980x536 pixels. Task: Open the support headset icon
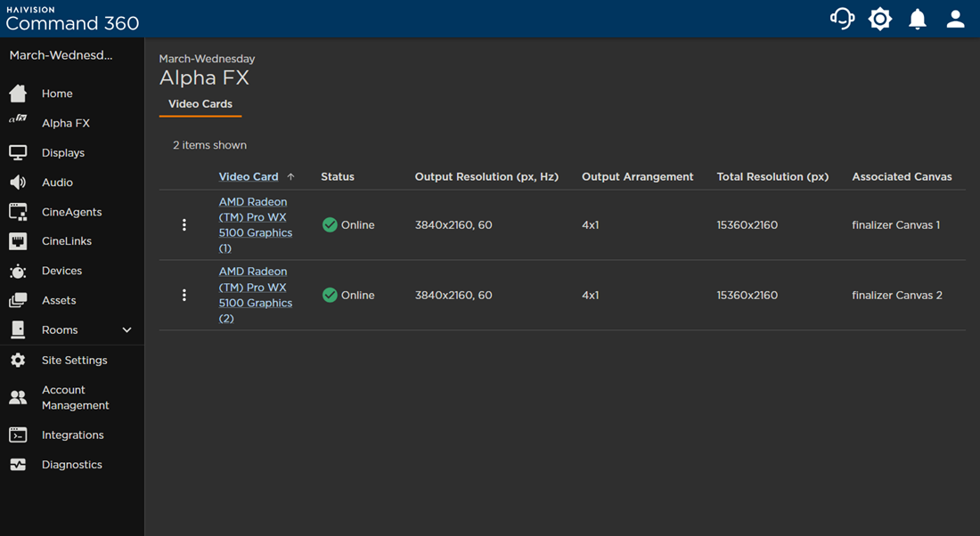click(x=842, y=19)
